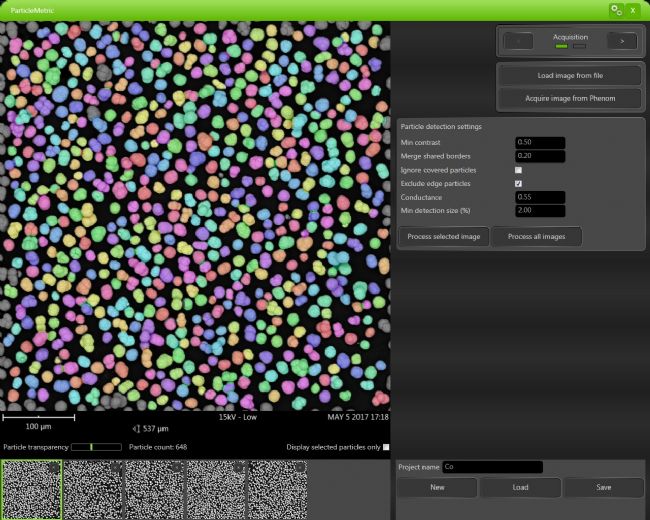Select the first image thumbnail
The image size is (650, 520).
(x=31, y=489)
